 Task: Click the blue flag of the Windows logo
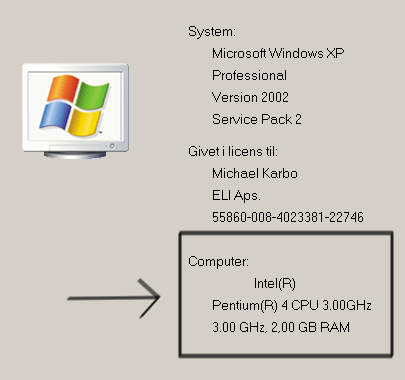pos(55,115)
